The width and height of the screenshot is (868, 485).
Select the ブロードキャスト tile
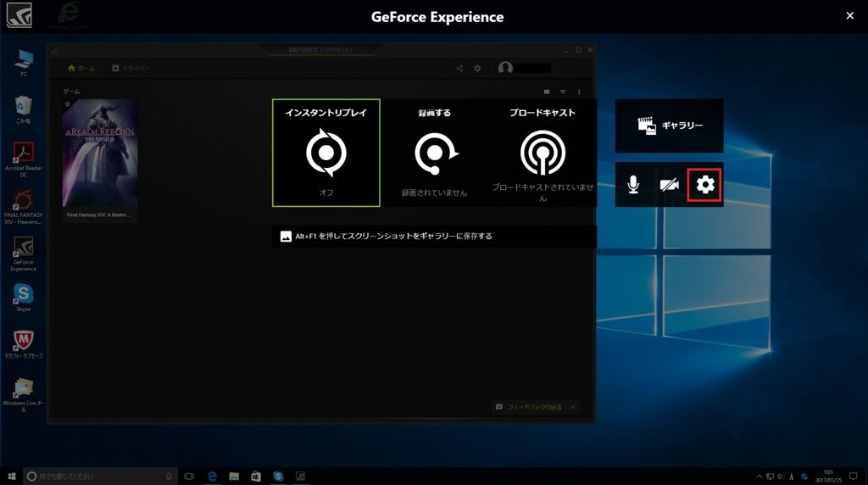click(x=542, y=153)
